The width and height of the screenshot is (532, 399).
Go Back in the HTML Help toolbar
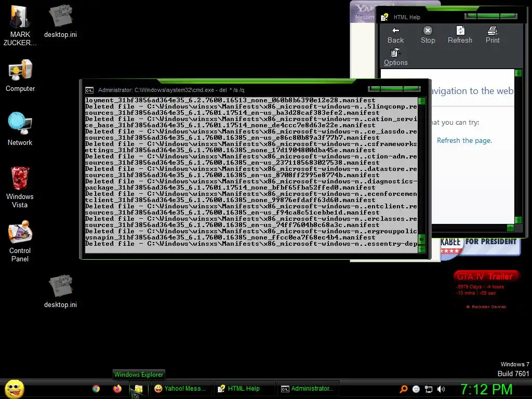point(395,35)
